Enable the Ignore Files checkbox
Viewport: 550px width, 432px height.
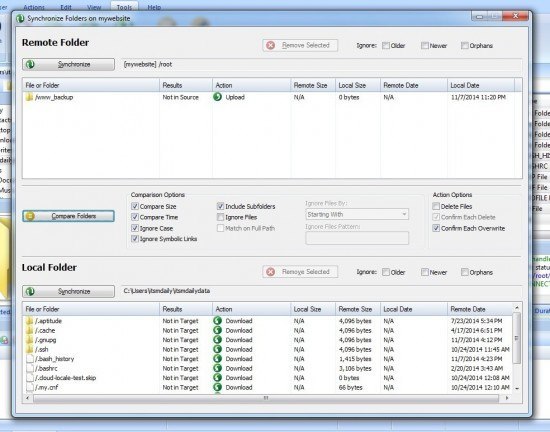220,217
